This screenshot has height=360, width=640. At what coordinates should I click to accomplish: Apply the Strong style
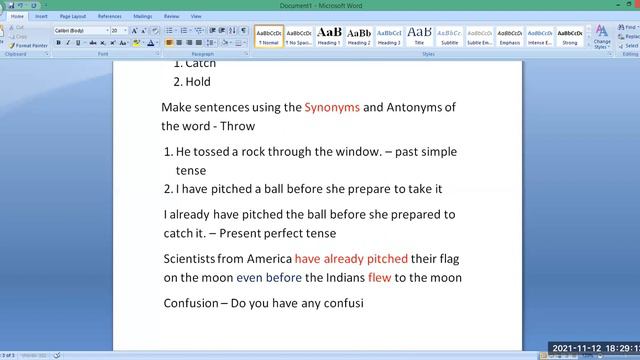pyautogui.click(x=570, y=36)
